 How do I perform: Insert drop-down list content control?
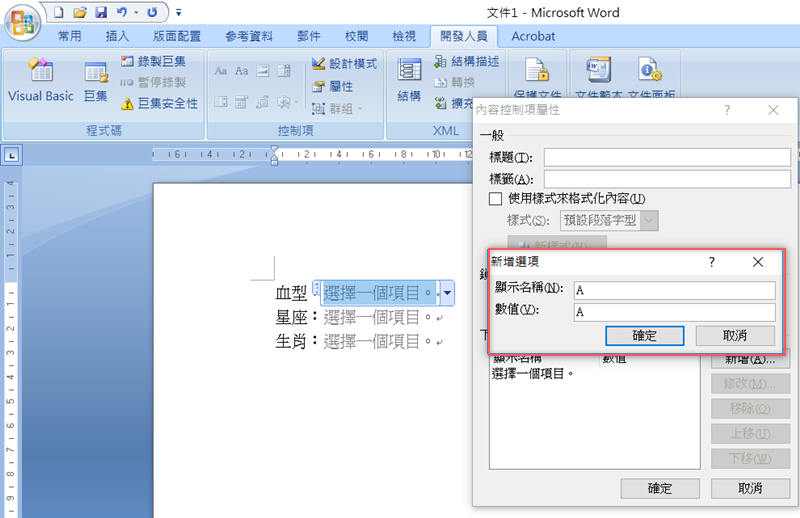pyautogui.click(x=221, y=102)
